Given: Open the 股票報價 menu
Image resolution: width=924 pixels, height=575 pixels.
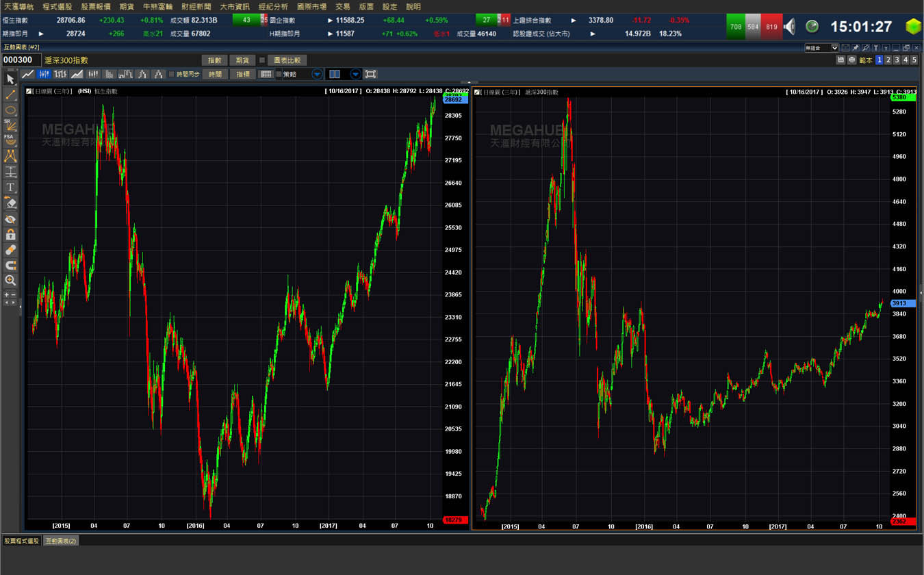Looking at the screenshot, I should pos(96,6).
